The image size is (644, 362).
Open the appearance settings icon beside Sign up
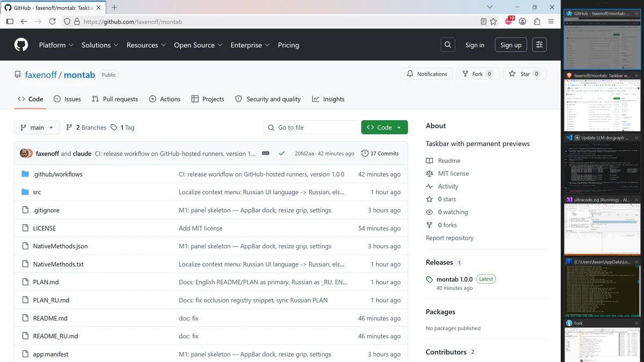[x=539, y=45]
